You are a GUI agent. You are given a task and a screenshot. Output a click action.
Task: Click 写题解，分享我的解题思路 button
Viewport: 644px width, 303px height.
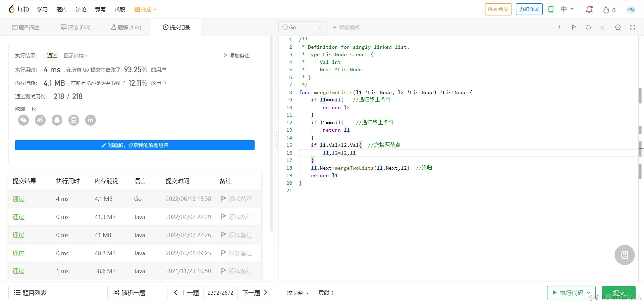pyautogui.click(x=135, y=145)
